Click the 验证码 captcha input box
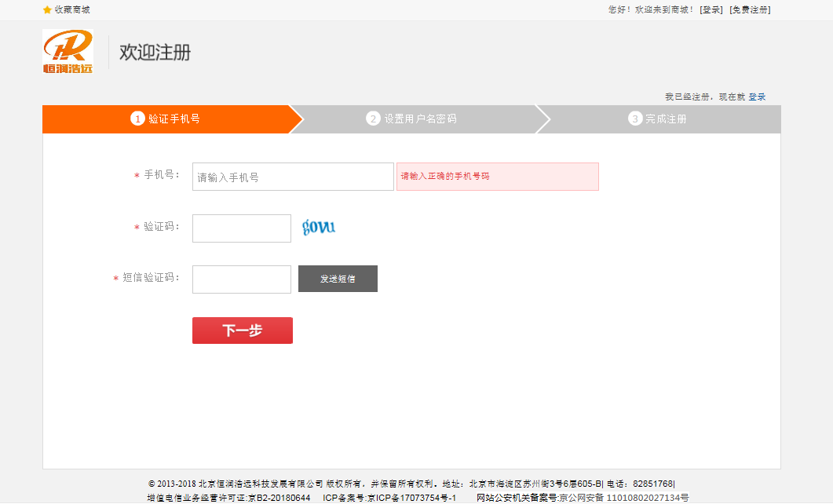 click(x=242, y=228)
